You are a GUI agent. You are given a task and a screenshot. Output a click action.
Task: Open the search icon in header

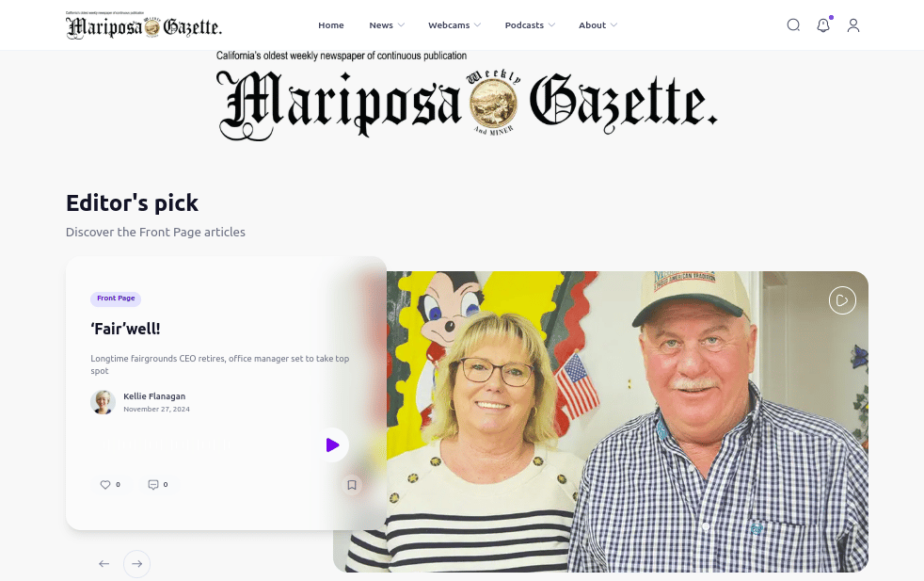click(793, 24)
